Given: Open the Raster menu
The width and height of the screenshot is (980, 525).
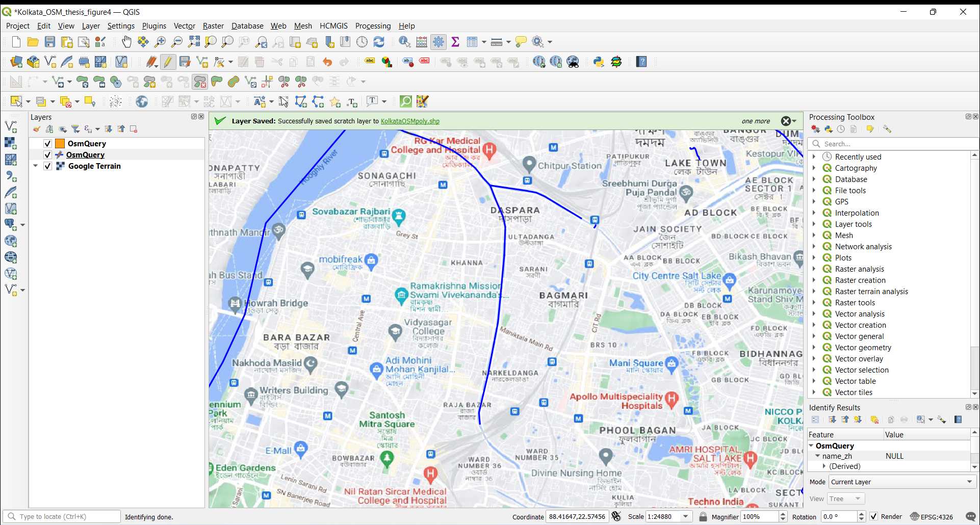Looking at the screenshot, I should point(213,26).
